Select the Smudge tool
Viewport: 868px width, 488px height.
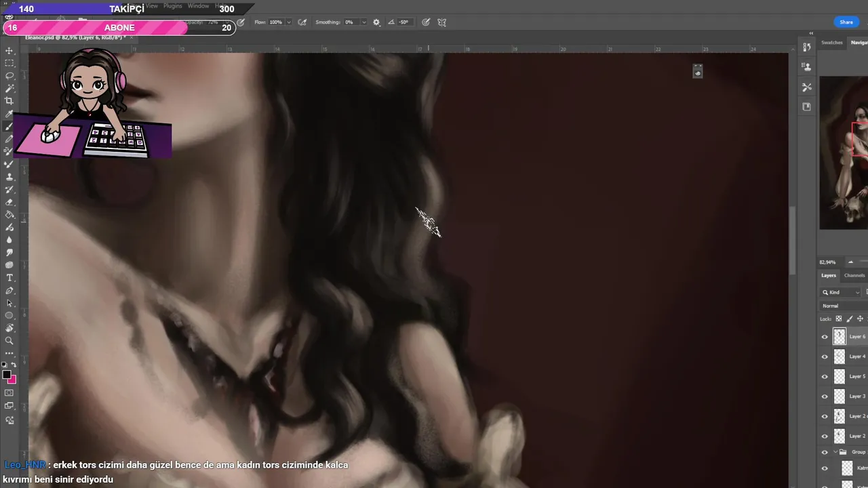pyautogui.click(x=9, y=252)
